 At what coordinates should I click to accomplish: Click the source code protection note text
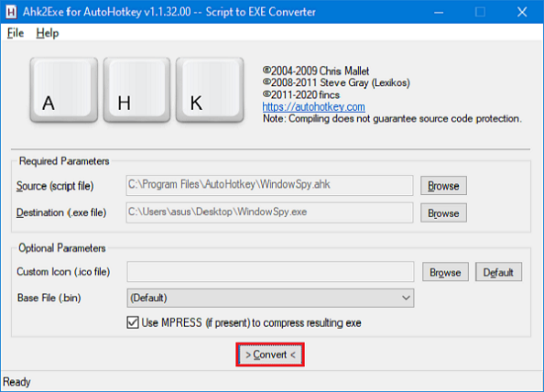click(392, 119)
